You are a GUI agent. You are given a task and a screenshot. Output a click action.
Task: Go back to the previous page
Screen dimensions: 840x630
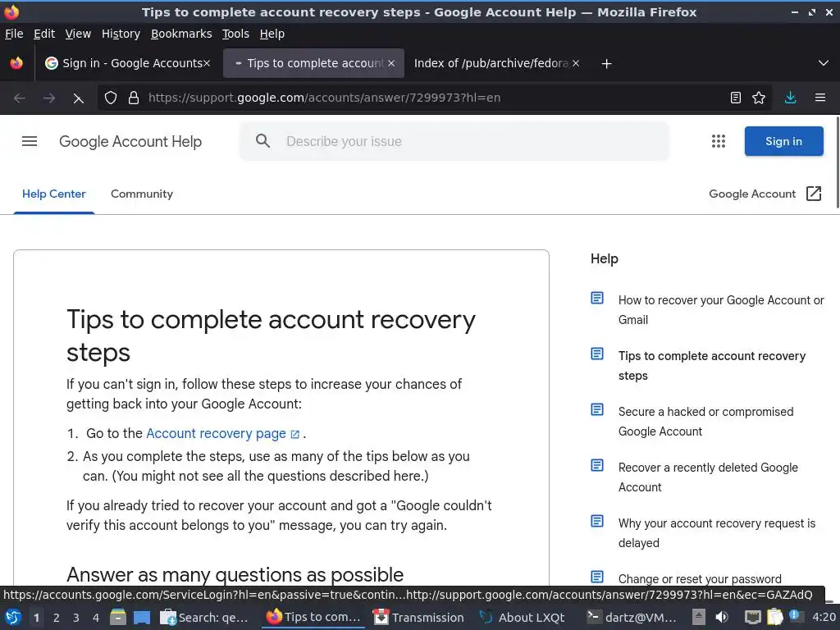coord(20,98)
